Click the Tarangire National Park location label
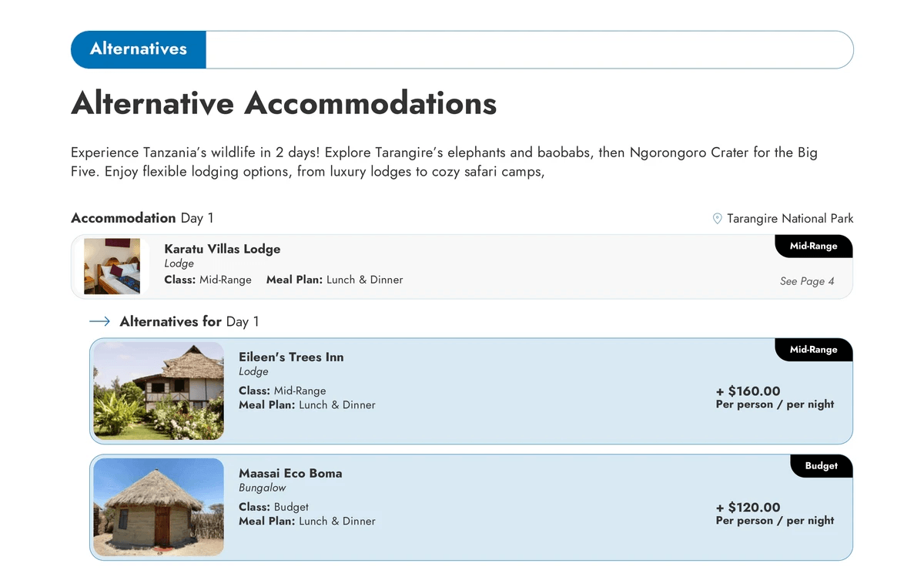 coord(790,219)
